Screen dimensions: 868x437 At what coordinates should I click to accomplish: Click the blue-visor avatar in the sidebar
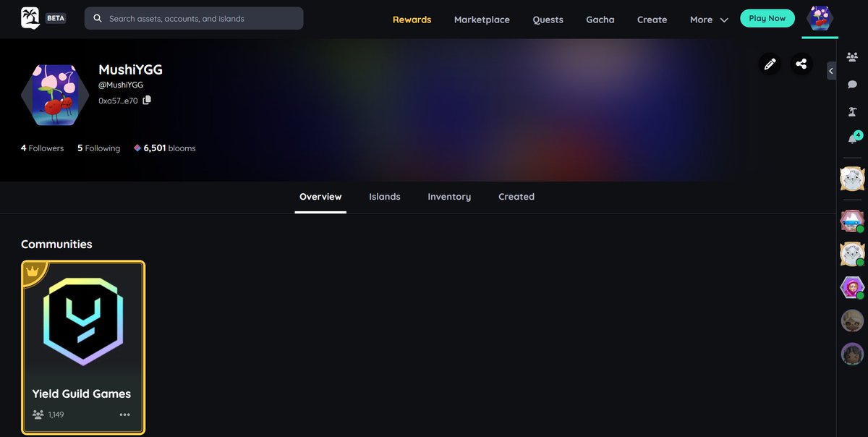click(x=852, y=220)
